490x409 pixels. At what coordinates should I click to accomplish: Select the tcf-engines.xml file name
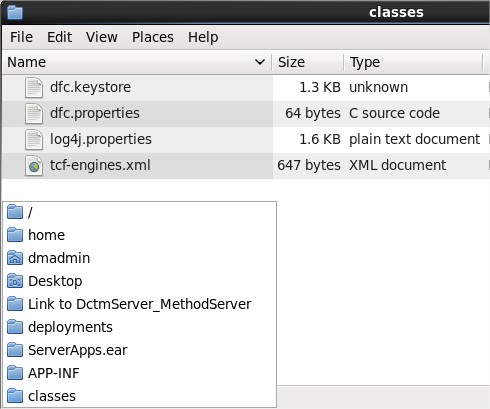click(x=100, y=165)
